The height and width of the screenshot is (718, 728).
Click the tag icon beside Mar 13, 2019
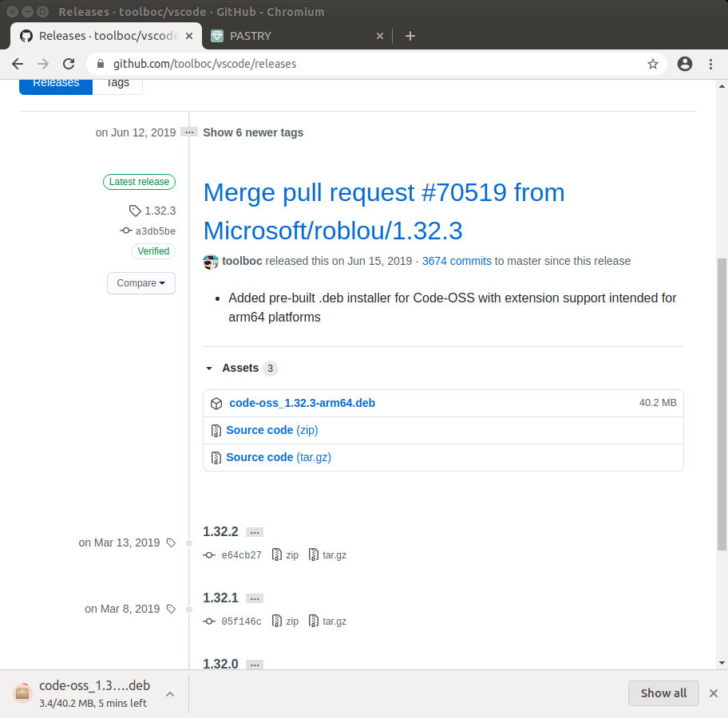[x=171, y=542]
